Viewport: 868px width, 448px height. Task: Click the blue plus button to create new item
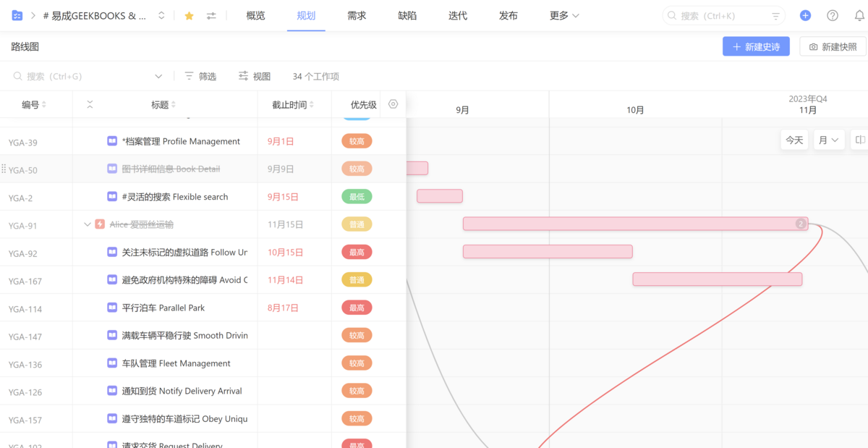[805, 14]
